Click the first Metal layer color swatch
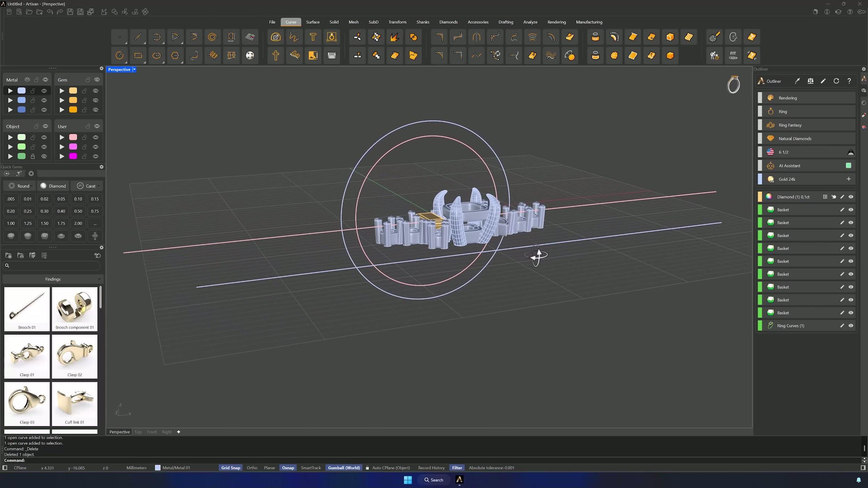868x488 pixels. pos(22,91)
